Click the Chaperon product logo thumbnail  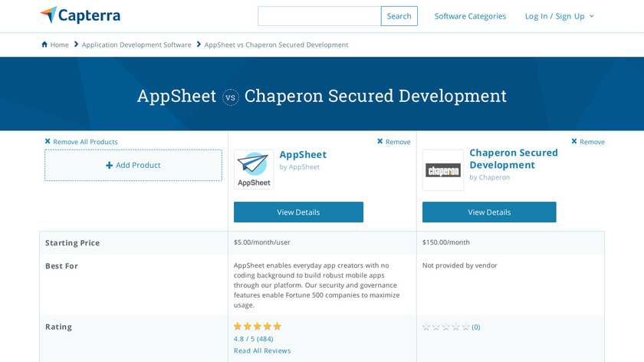click(443, 170)
